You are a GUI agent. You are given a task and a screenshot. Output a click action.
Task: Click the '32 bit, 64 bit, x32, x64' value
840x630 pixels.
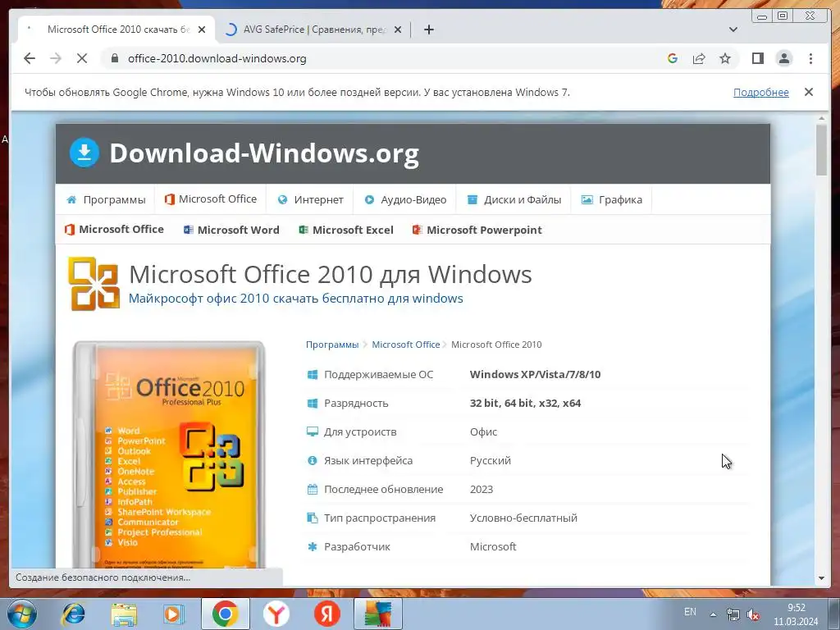pos(525,403)
